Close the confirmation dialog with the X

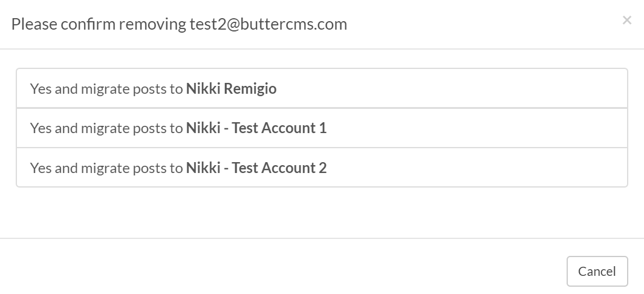pyautogui.click(x=626, y=21)
